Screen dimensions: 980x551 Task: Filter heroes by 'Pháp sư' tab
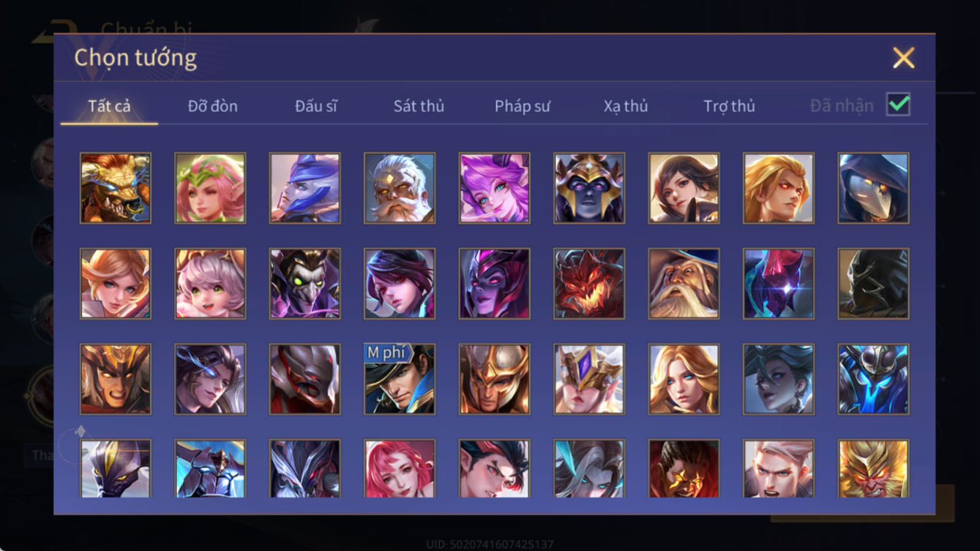point(522,106)
